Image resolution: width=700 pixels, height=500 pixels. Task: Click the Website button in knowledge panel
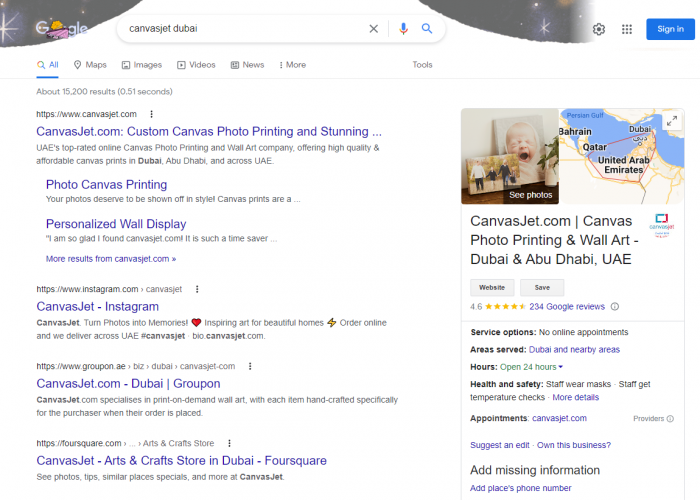coord(492,288)
